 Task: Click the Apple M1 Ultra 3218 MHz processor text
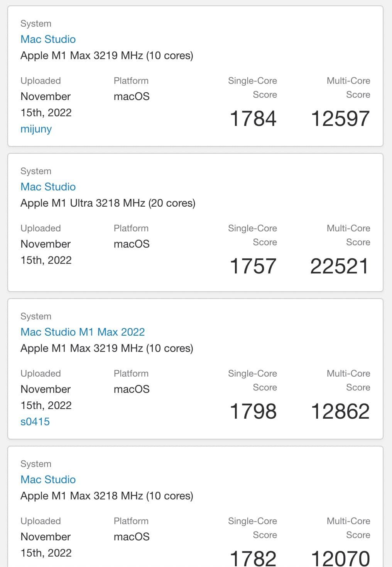(108, 203)
